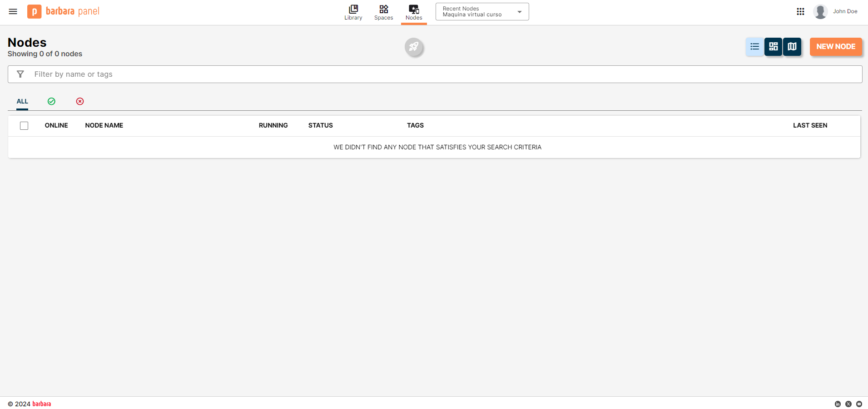Open the apps grid icon near the avatar
868x409 pixels.
pyautogui.click(x=801, y=11)
